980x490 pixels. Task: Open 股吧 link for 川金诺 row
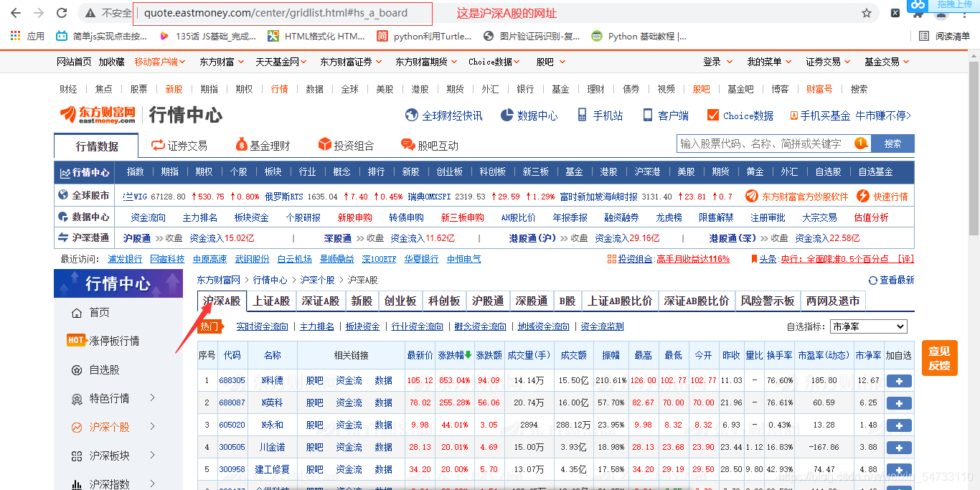[x=314, y=448]
